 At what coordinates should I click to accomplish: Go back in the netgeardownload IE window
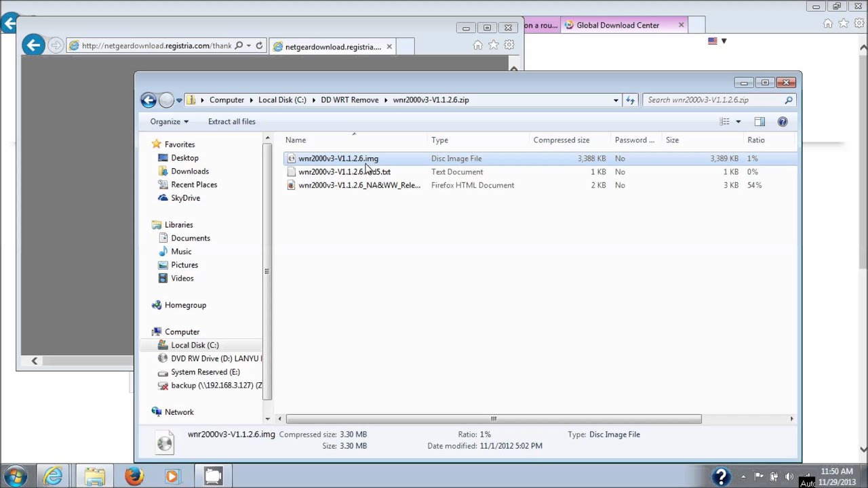tap(33, 45)
